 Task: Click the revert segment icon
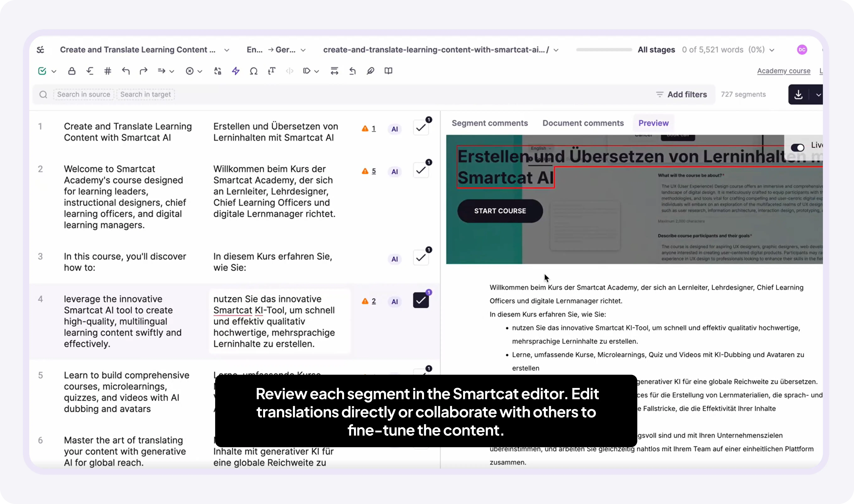click(x=352, y=71)
